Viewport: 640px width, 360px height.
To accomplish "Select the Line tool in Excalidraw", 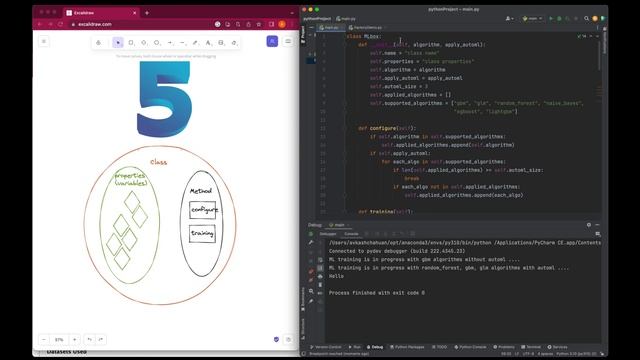I will pos(182,42).
